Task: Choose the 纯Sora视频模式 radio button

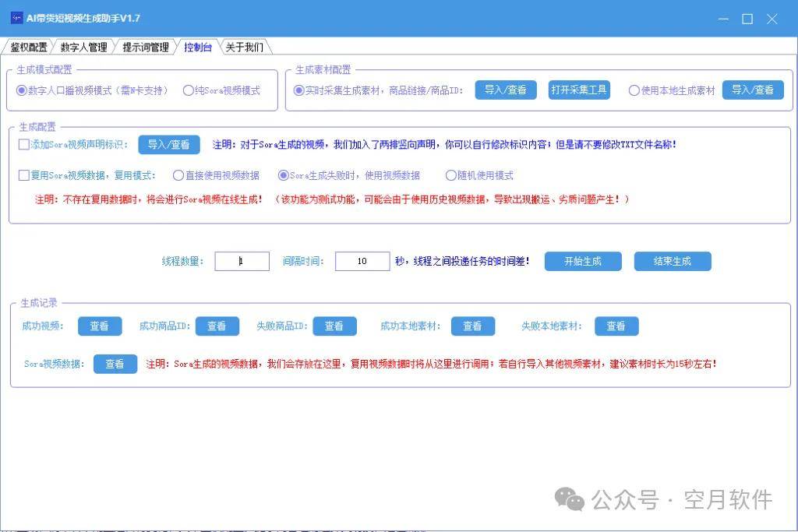Action: [x=188, y=90]
